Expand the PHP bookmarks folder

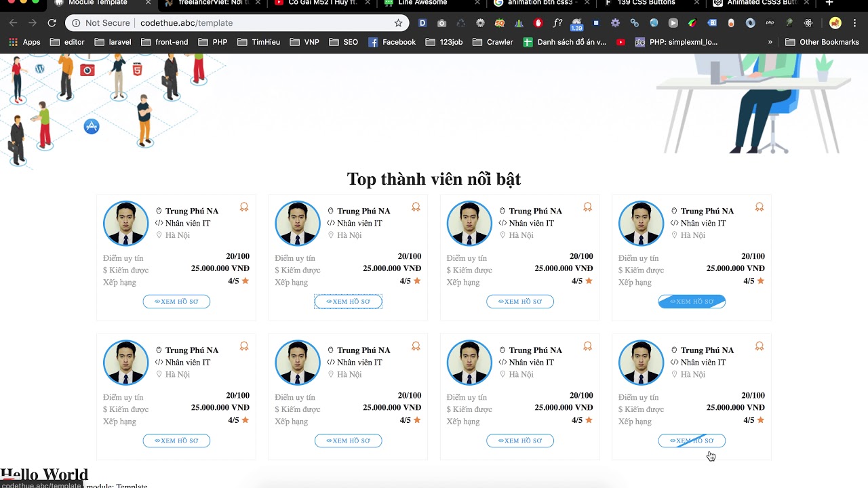point(213,42)
